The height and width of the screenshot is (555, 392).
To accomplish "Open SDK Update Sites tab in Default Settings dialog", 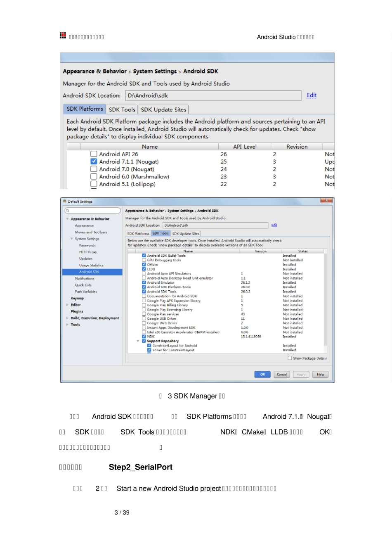I will pyautogui.click(x=186, y=234).
